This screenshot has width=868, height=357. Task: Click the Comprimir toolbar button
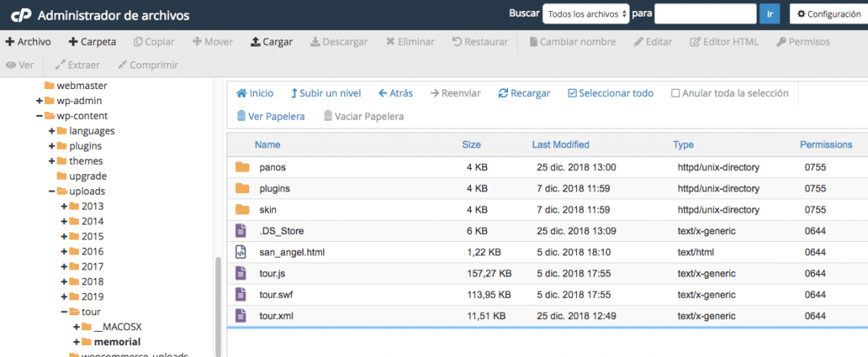pyautogui.click(x=148, y=65)
